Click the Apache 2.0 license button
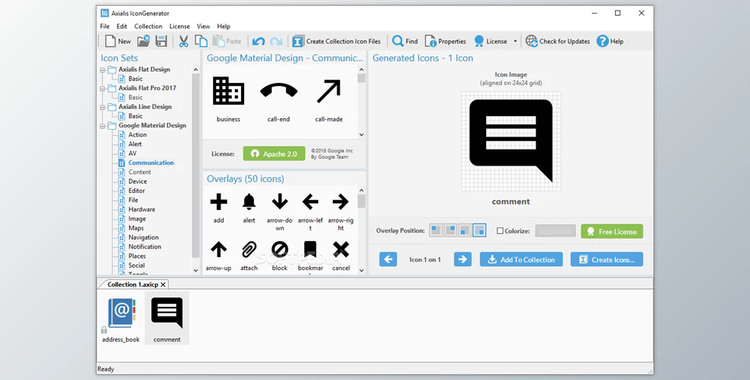This screenshot has width=750, height=380. click(274, 154)
